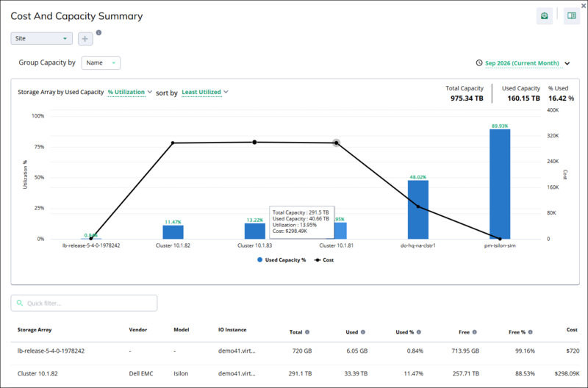The image size is (588, 388).
Task: Click the Used % column info icon
Action: click(418, 332)
